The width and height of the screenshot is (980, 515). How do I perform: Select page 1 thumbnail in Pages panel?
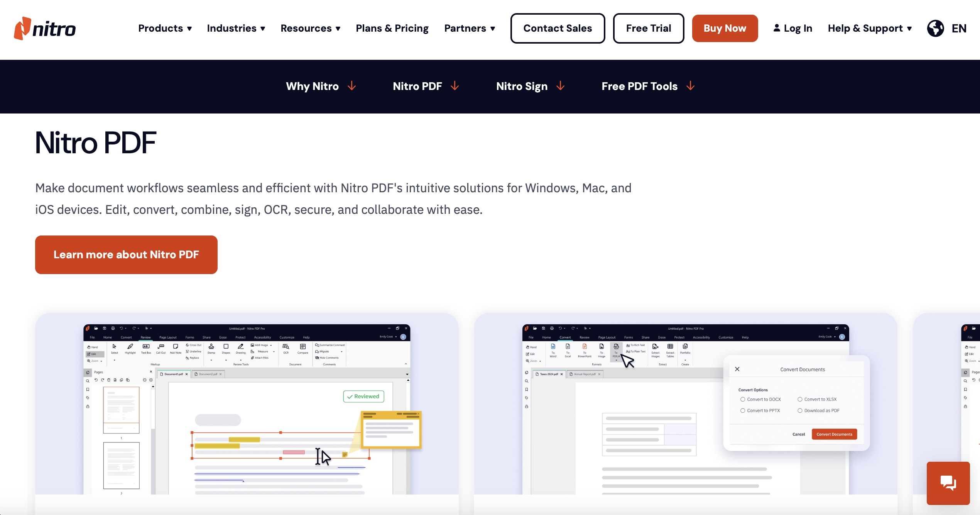[121, 410]
